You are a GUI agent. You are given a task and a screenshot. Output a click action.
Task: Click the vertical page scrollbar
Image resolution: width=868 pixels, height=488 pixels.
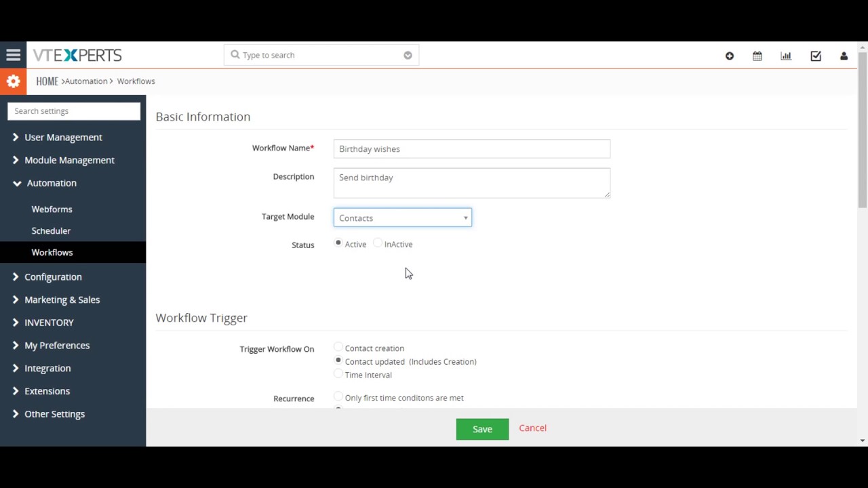coord(863,129)
